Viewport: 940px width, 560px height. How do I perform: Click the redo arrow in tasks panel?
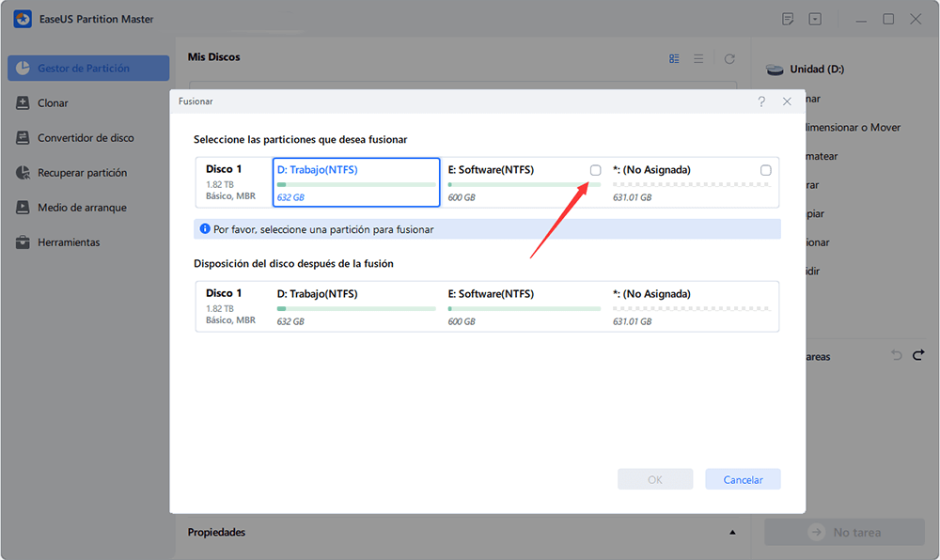(918, 355)
